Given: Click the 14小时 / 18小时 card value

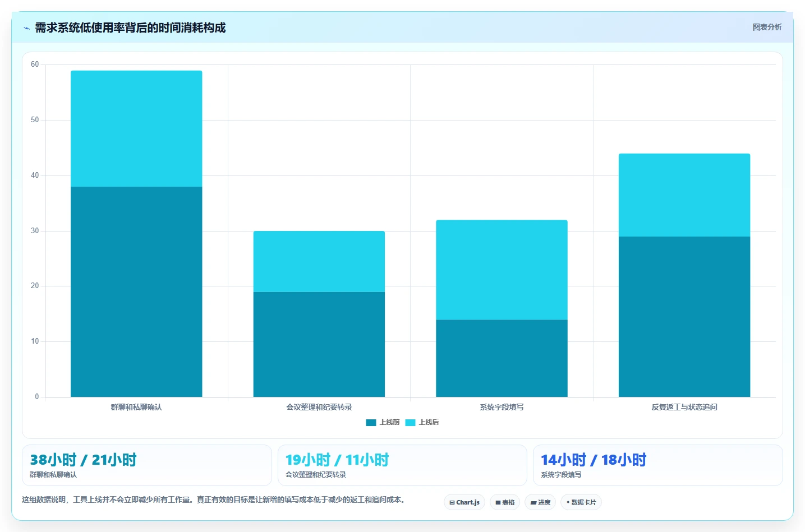Looking at the screenshot, I should tap(594, 460).
